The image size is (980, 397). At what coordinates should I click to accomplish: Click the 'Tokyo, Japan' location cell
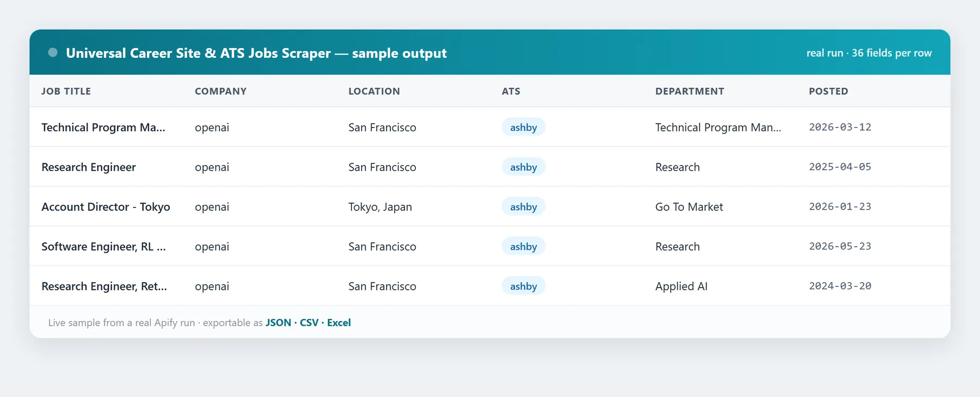point(380,207)
